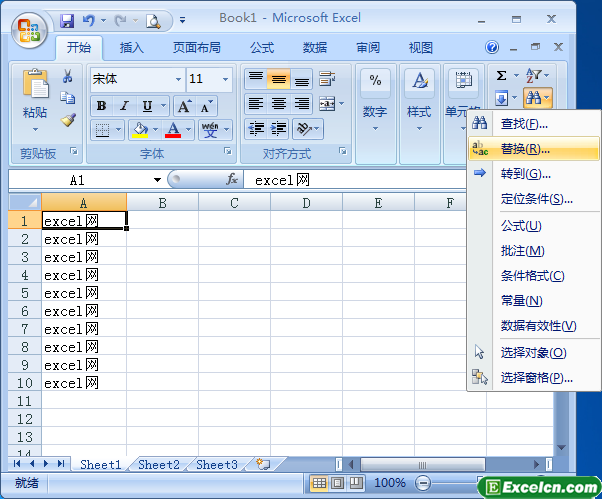This screenshot has height=499, width=602.
Task: Choose 定位条件(S)... from the menu
Action: tap(533, 199)
